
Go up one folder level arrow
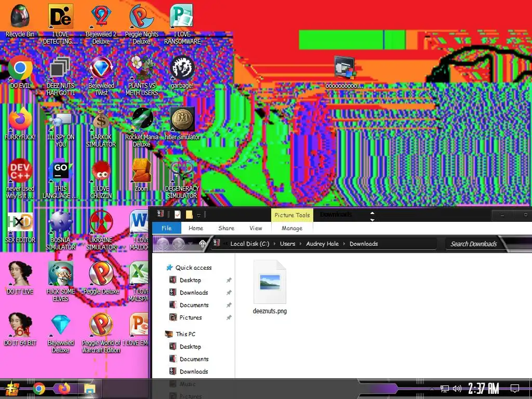(203, 243)
